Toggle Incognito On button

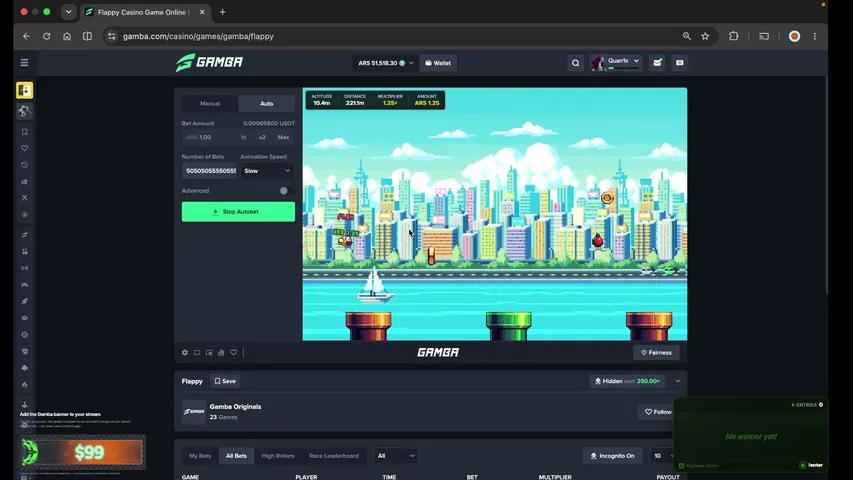[x=612, y=456]
